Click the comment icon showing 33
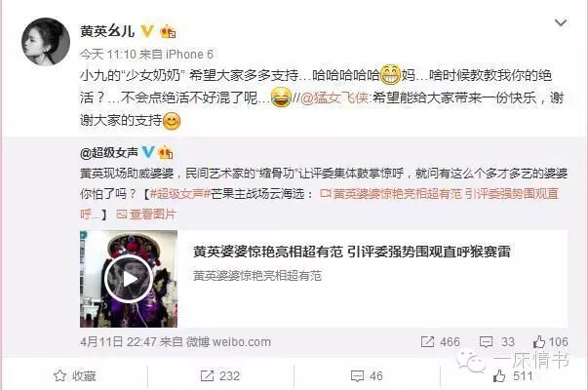The image size is (588, 390). 497,341
